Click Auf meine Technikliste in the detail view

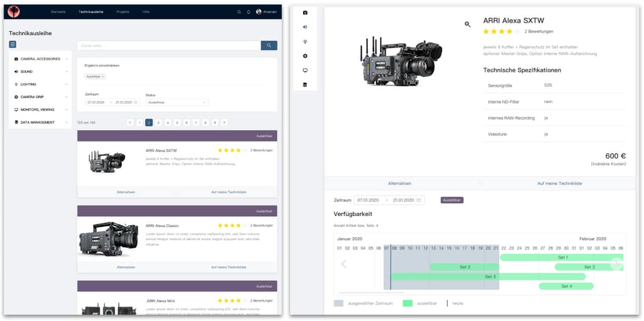click(x=559, y=183)
